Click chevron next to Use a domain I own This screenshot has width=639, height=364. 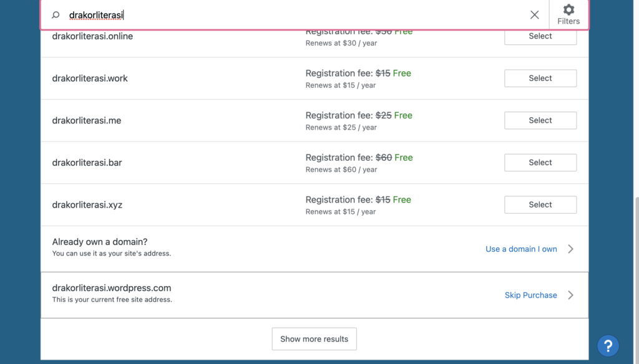pyautogui.click(x=570, y=249)
